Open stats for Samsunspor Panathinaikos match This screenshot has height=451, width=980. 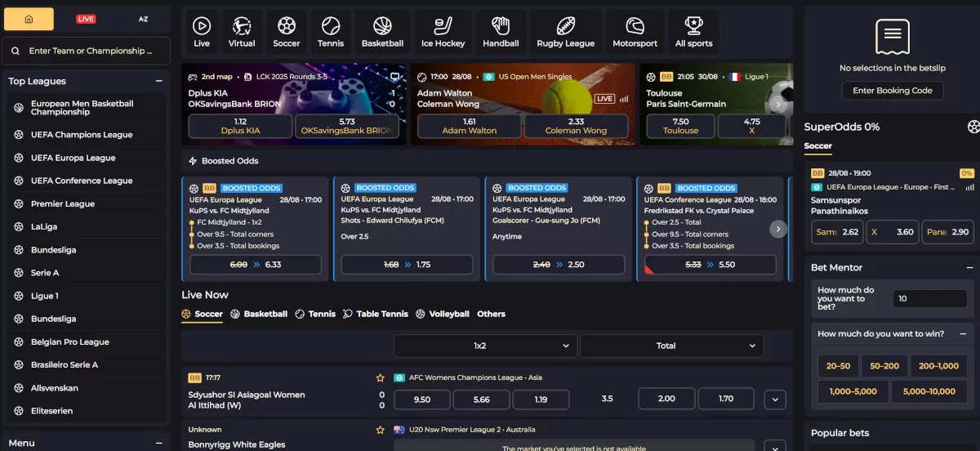969,187
